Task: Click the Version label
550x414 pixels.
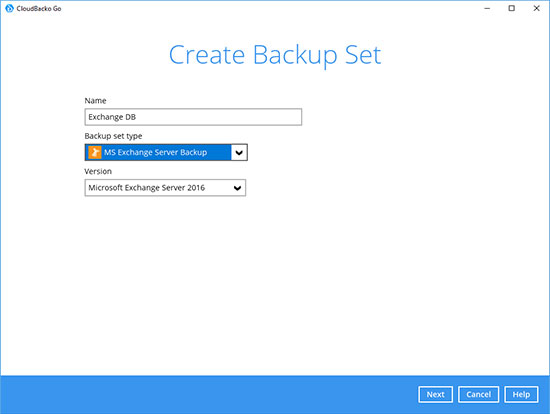Action: (98, 171)
